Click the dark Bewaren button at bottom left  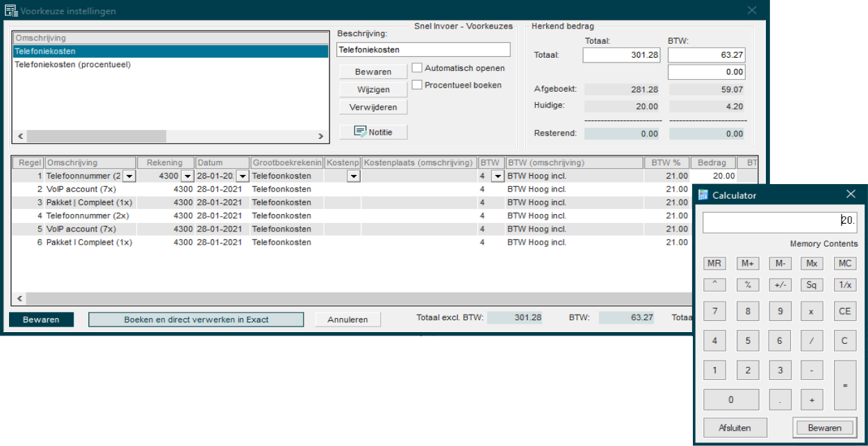click(41, 320)
